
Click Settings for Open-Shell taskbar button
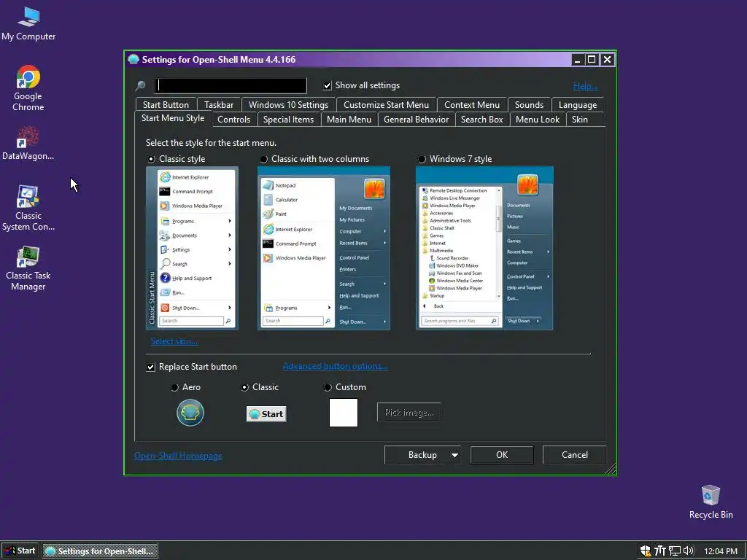100,551
